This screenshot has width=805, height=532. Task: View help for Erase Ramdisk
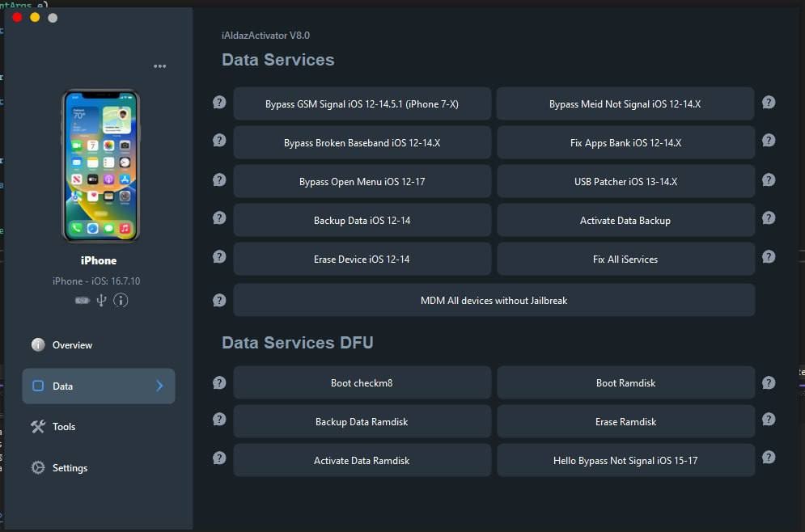pyautogui.click(x=769, y=419)
